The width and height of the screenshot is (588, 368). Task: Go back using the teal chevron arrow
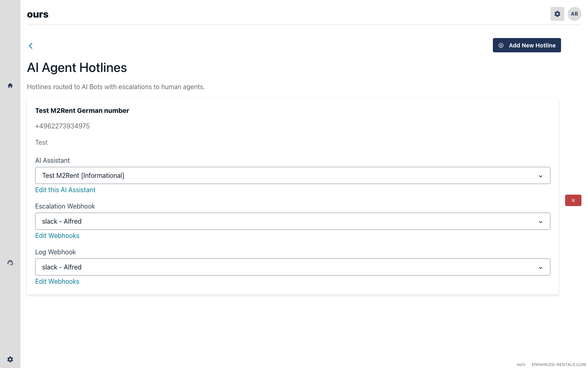pos(31,46)
